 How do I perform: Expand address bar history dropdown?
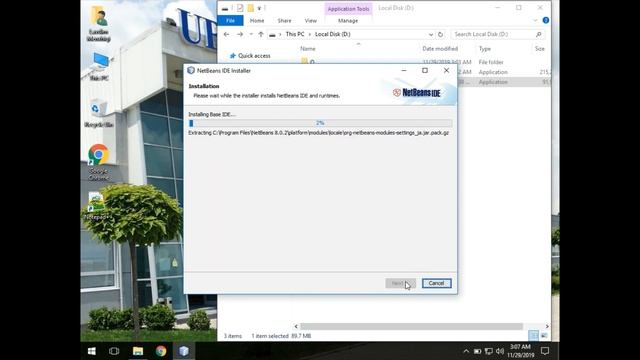[x=431, y=35]
